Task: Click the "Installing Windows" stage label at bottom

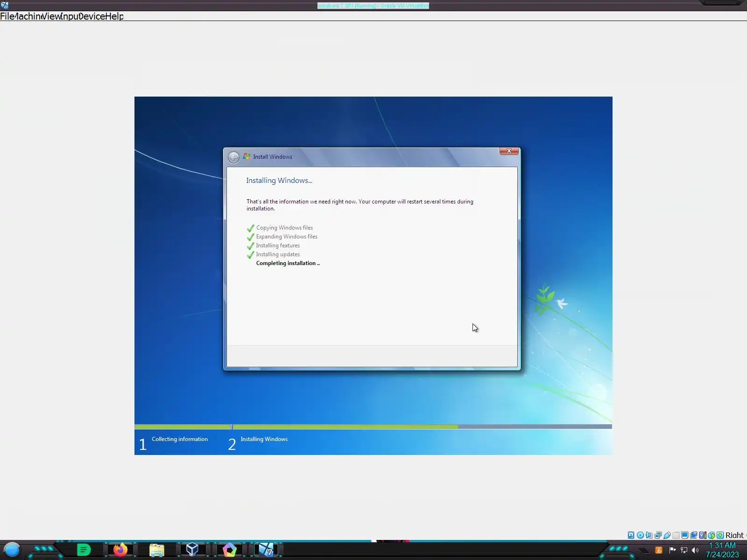Action: point(264,439)
